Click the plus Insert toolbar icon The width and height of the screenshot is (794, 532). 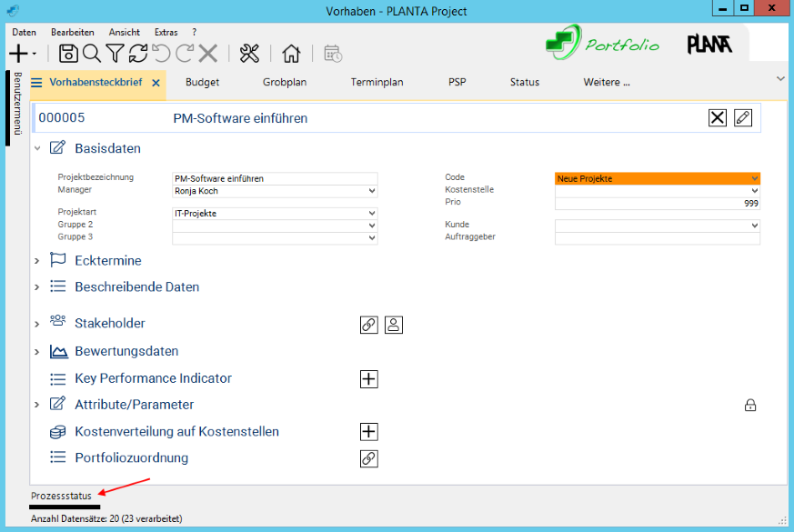click(x=19, y=53)
